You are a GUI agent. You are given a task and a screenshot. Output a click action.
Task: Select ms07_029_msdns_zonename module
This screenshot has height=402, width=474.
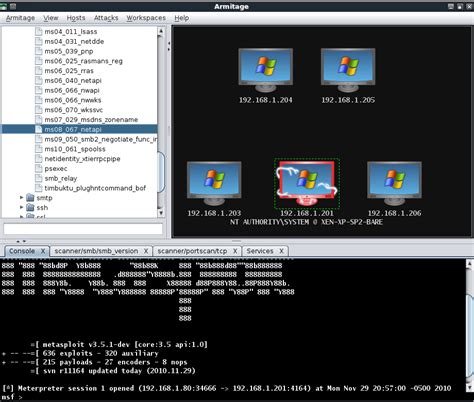coord(91,120)
